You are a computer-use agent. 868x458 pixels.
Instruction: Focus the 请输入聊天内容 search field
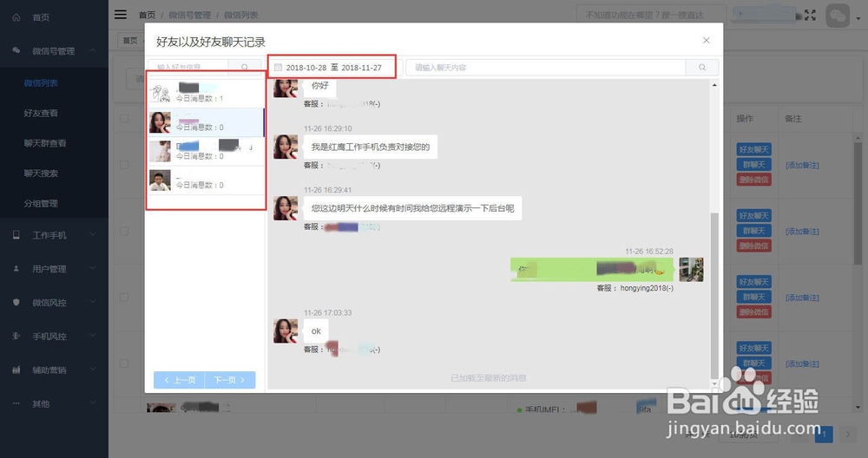click(x=546, y=68)
